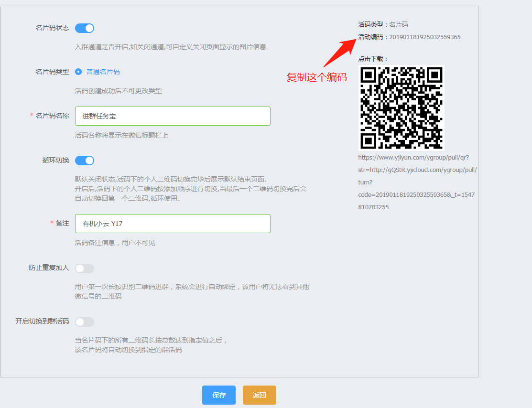Toggle the 循环切换 switch

coord(85,161)
